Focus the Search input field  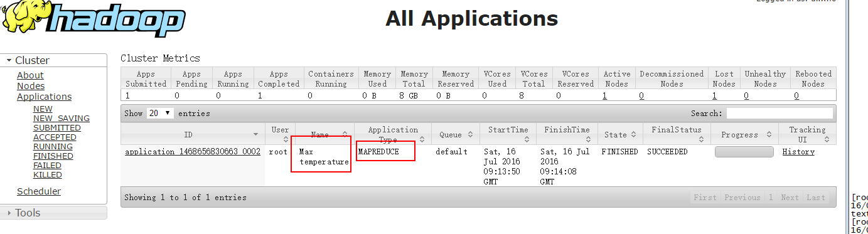pyautogui.click(x=780, y=114)
